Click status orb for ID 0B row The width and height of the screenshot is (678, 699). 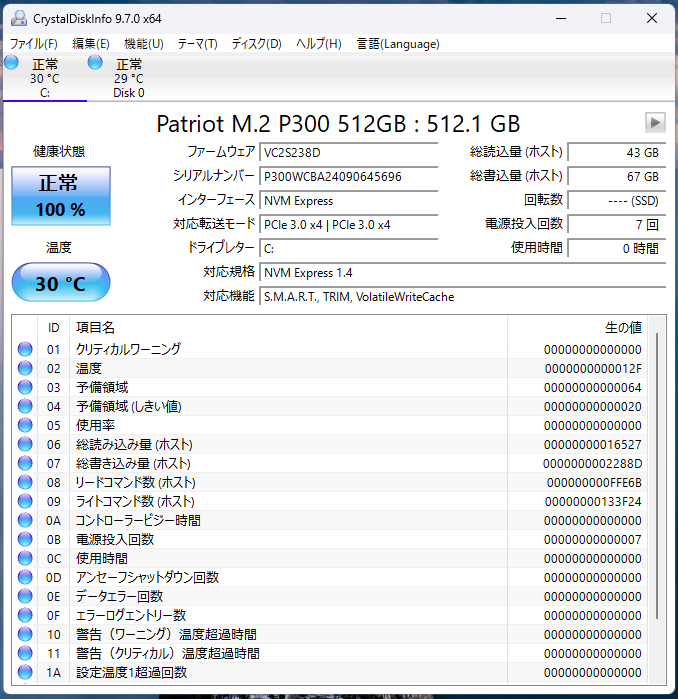click(25, 539)
